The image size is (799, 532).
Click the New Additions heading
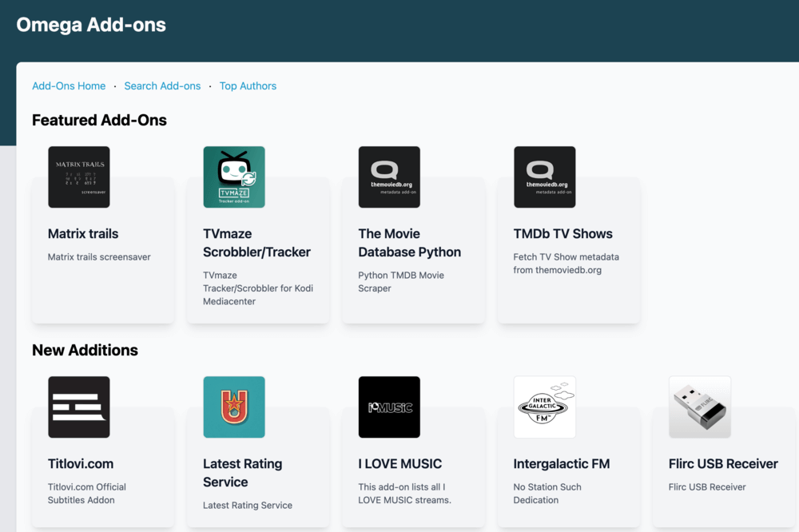point(85,351)
